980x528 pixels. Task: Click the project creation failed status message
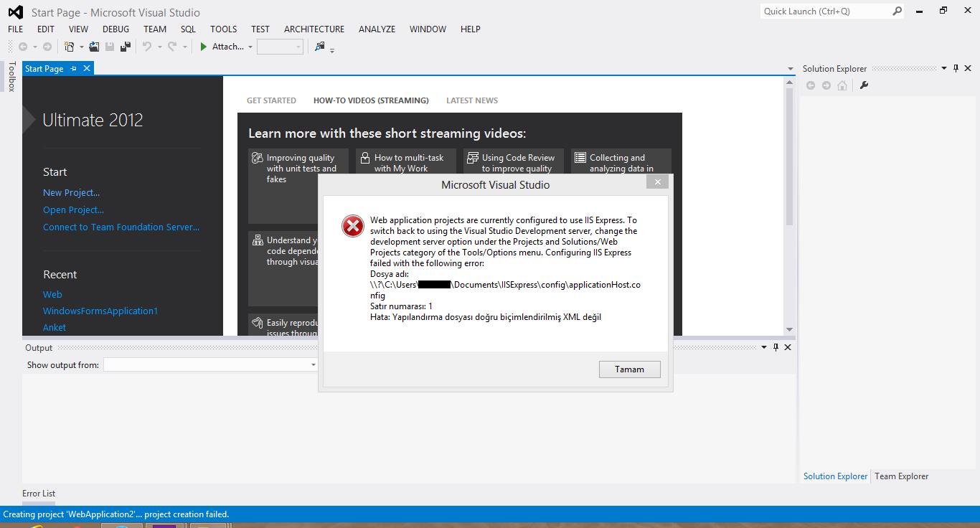(116, 514)
